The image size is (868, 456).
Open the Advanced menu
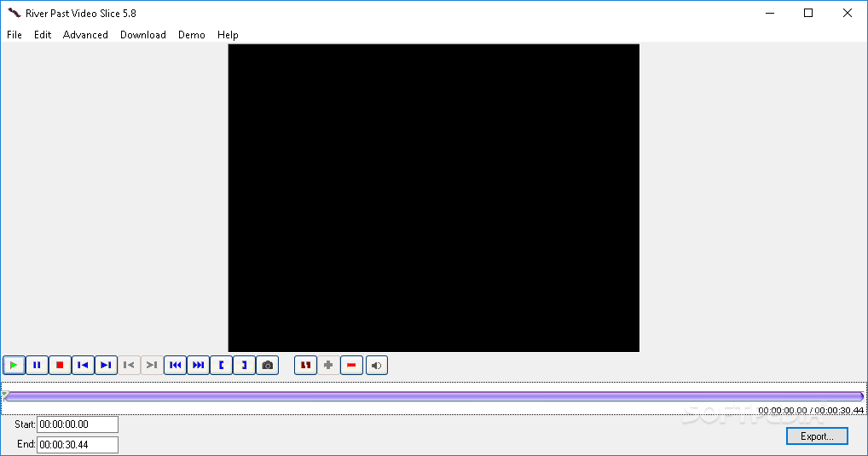[85, 35]
